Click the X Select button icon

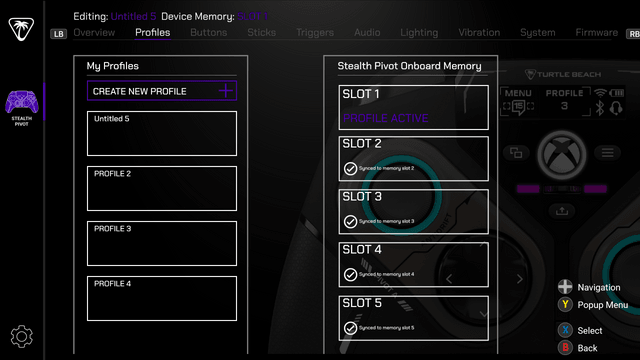pyautogui.click(x=565, y=330)
